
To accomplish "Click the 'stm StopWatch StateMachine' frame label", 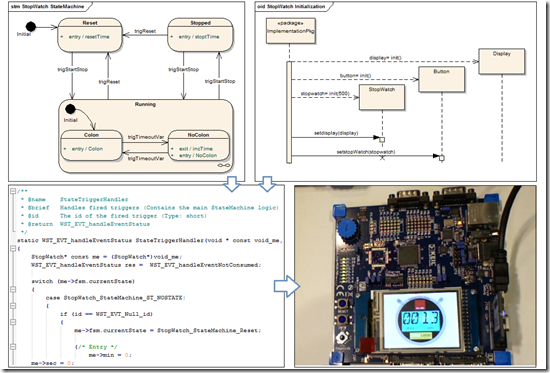I will click(48, 6).
